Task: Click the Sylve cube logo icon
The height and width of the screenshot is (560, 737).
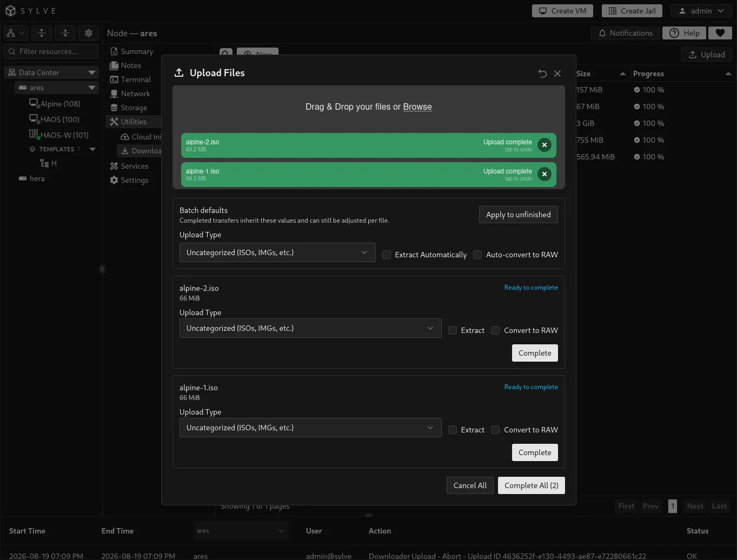Action: pyautogui.click(x=10, y=11)
